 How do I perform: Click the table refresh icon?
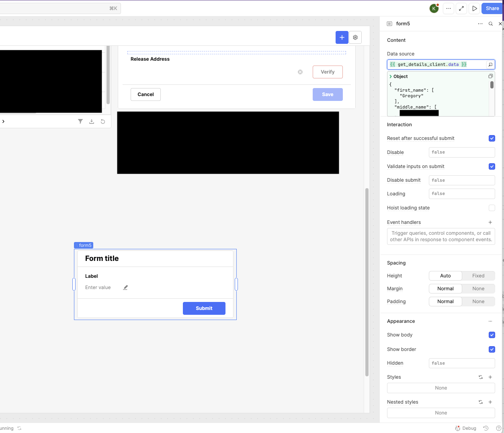103,121
